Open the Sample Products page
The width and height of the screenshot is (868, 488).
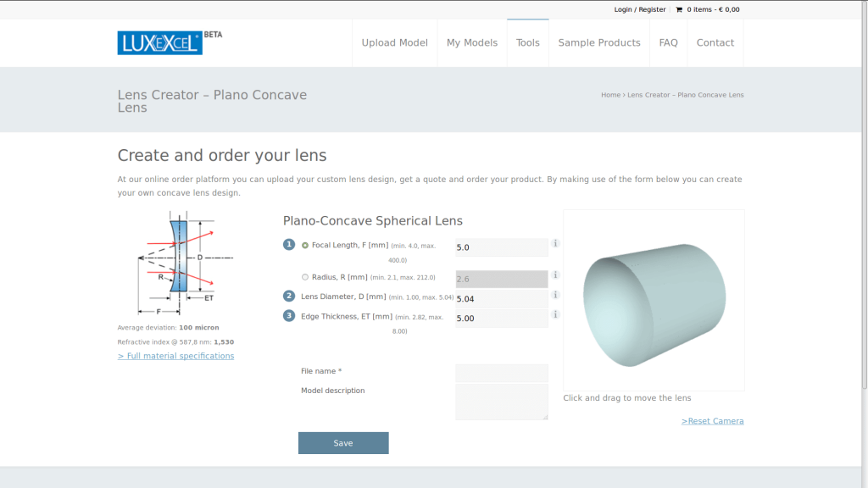click(599, 42)
